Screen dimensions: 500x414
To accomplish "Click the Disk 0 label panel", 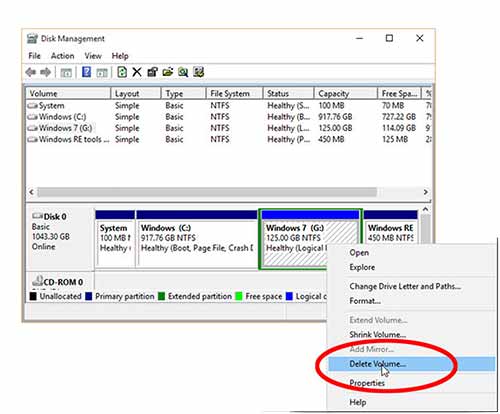I will coord(59,237).
